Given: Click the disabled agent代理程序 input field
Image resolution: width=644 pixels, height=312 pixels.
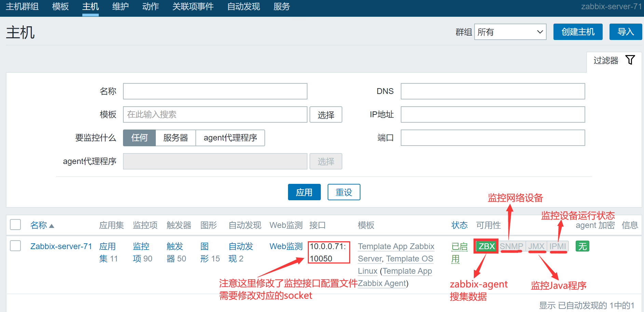Looking at the screenshot, I should pyautogui.click(x=215, y=161).
